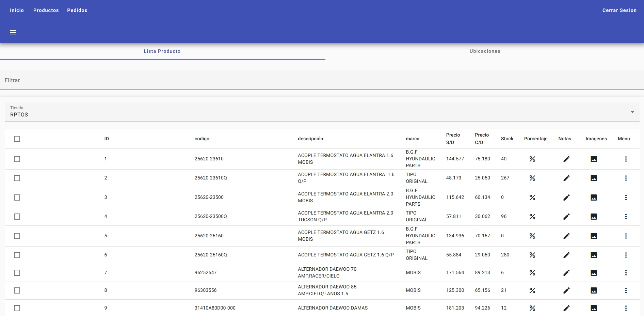
Task: Open images for product 25620-26160
Action: (594, 236)
